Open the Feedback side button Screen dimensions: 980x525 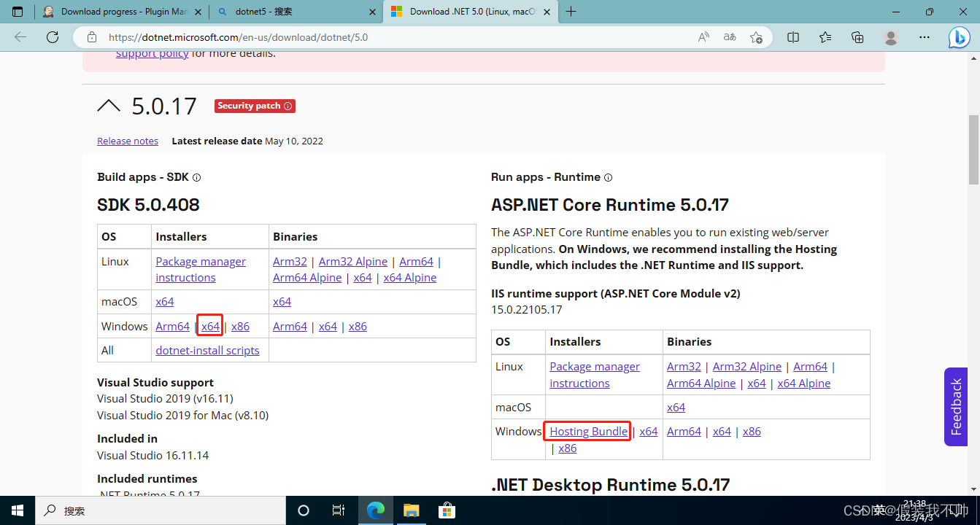tap(956, 407)
